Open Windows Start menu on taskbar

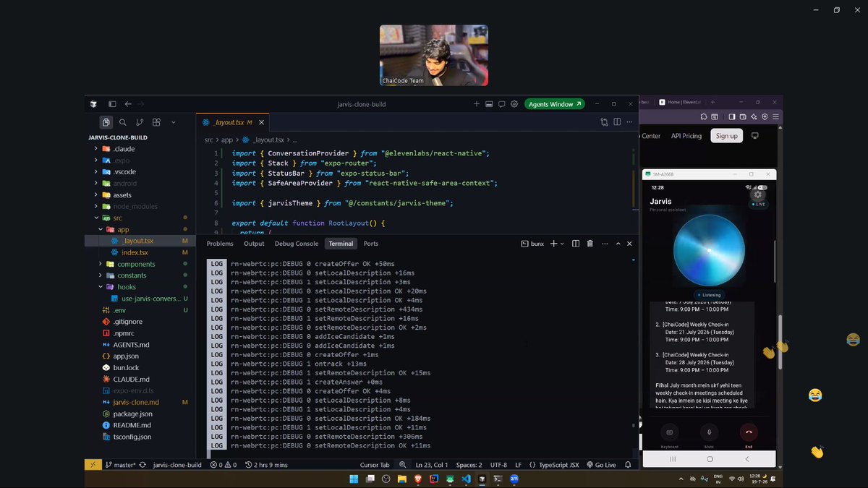pyautogui.click(x=354, y=479)
